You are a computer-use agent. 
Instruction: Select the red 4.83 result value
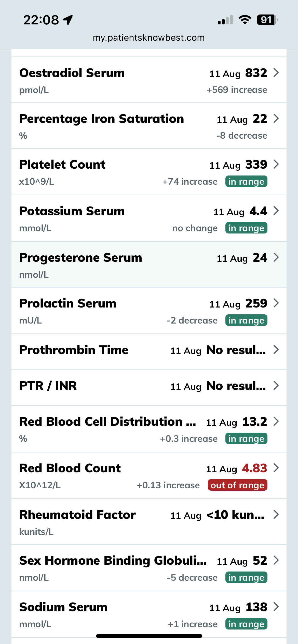pos(254,468)
